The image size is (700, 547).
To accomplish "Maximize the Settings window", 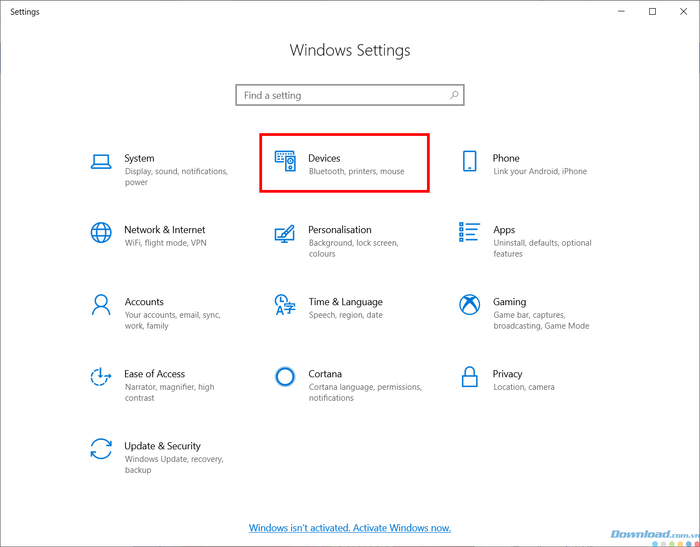I will pyautogui.click(x=652, y=12).
